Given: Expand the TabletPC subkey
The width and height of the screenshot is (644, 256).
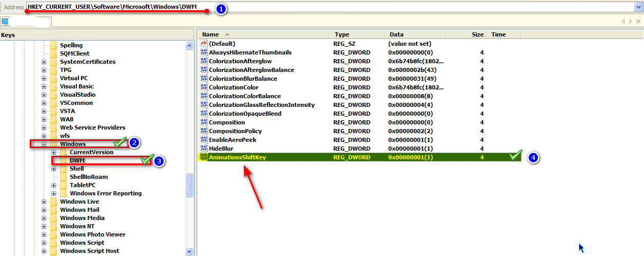Looking at the screenshot, I should tap(54, 185).
